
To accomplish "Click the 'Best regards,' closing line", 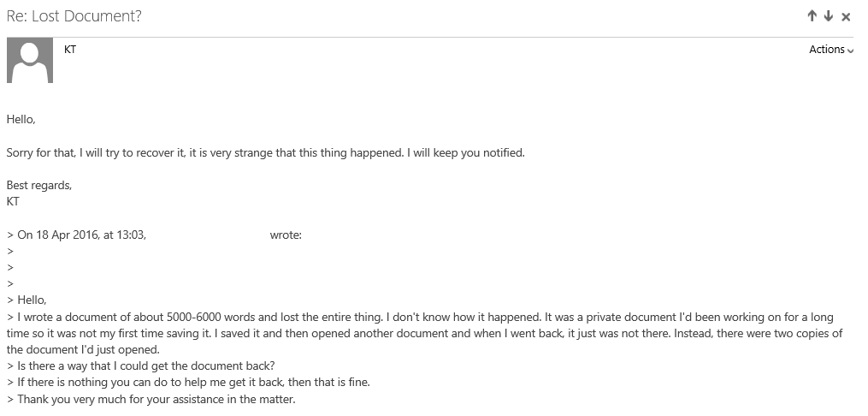I will pos(39,186).
